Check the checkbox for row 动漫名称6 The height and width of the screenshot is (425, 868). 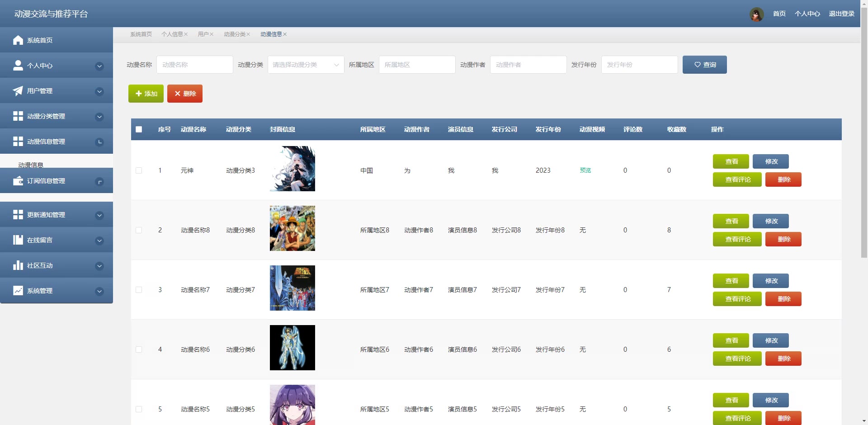coord(139,349)
